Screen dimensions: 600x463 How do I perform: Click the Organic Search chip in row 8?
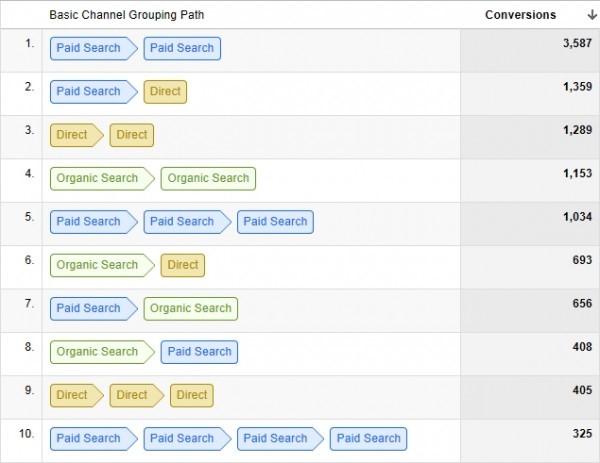[102, 352]
